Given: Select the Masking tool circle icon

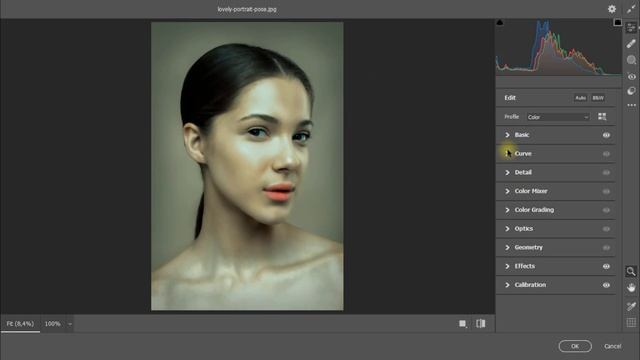Looking at the screenshot, I should point(631,60).
